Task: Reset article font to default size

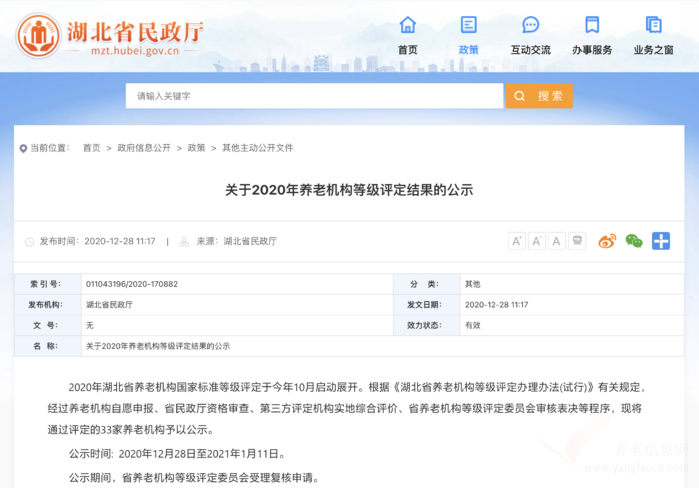Action: pos(557,241)
